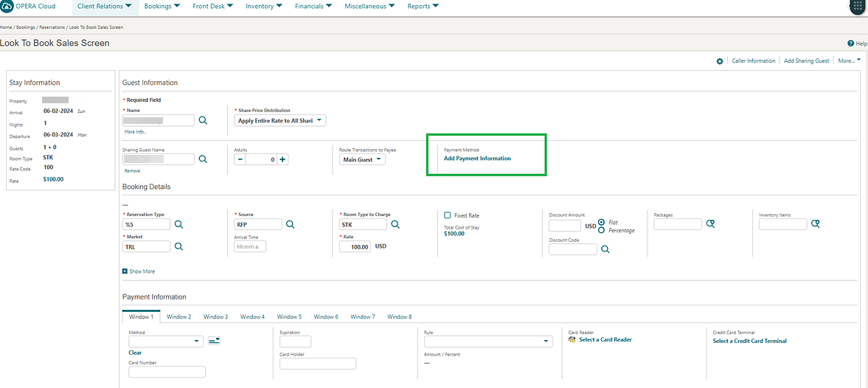The image size is (868, 388).
Task: Open the application grid menu icon
Action: coord(858,6)
